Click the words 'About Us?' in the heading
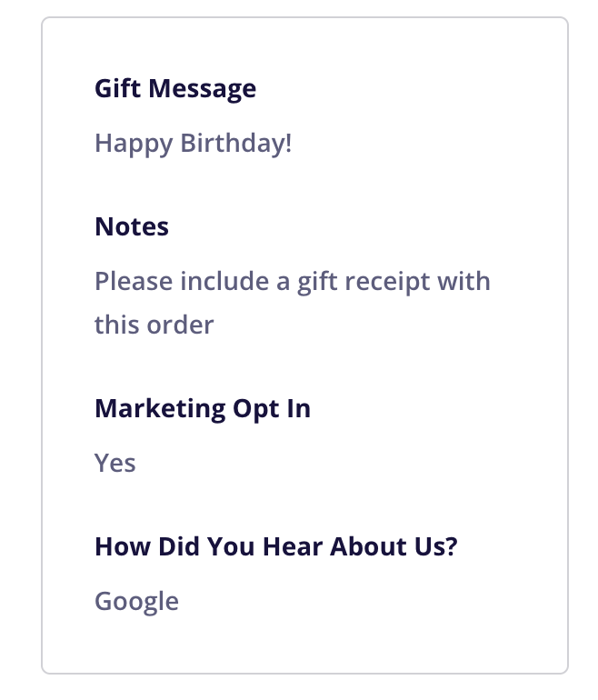598x700 pixels. pos(394,546)
